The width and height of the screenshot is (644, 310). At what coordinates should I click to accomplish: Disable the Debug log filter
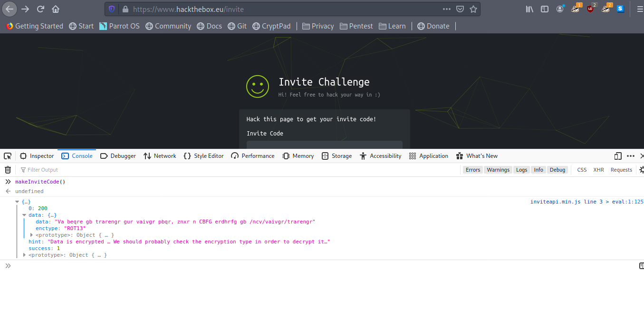point(557,170)
